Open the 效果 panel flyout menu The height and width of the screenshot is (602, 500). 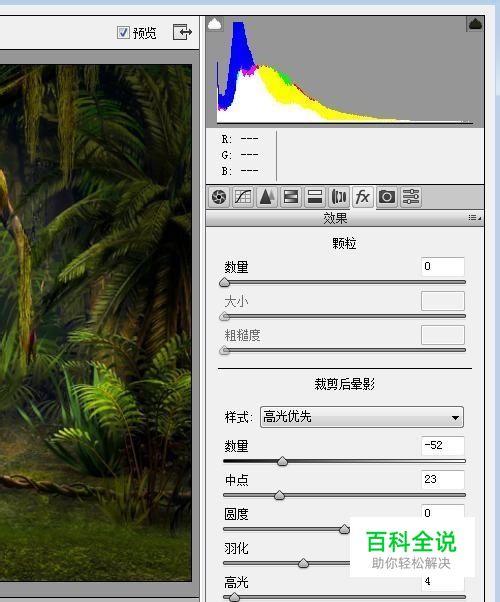click(475, 218)
